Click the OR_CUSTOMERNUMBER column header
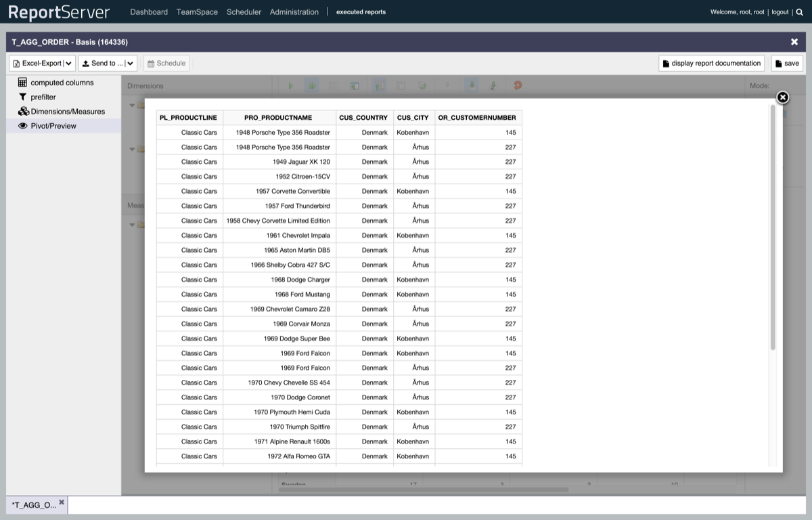The image size is (812, 520). point(478,117)
